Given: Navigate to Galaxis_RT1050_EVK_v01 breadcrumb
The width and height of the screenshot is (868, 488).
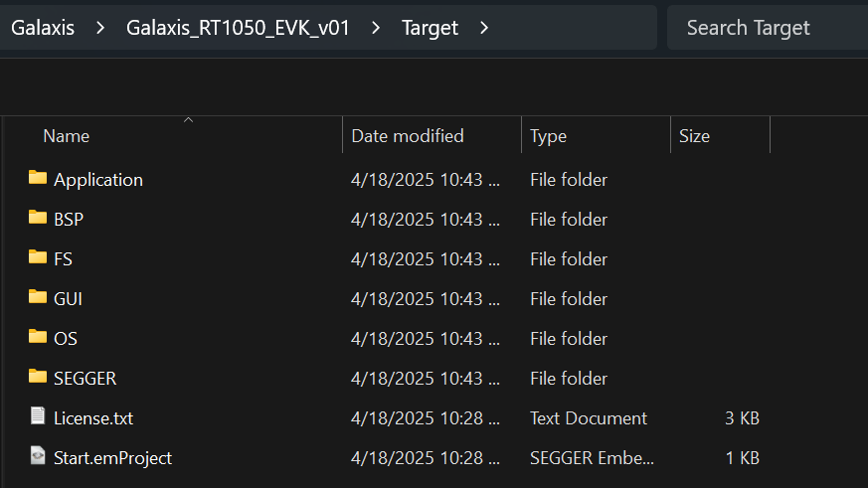Looking at the screenshot, I should (x=238, y=28).
